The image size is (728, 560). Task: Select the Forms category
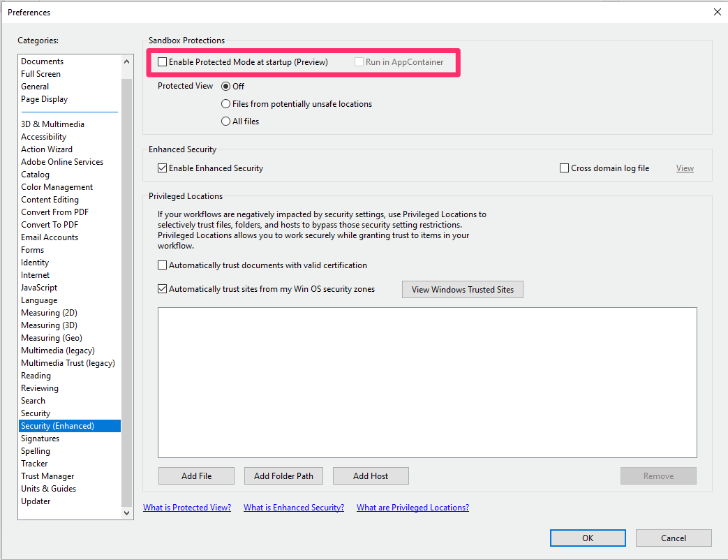[70, 250]
